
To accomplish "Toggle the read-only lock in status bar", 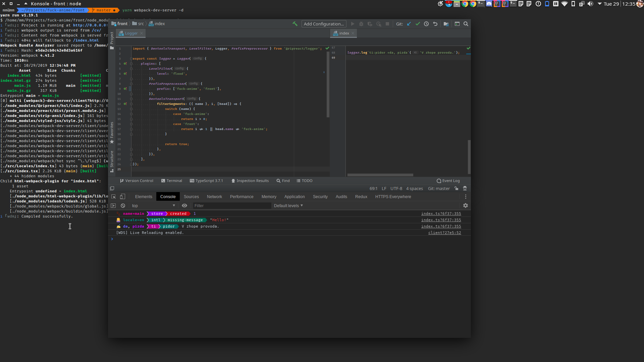I will (x=457, y=189).
